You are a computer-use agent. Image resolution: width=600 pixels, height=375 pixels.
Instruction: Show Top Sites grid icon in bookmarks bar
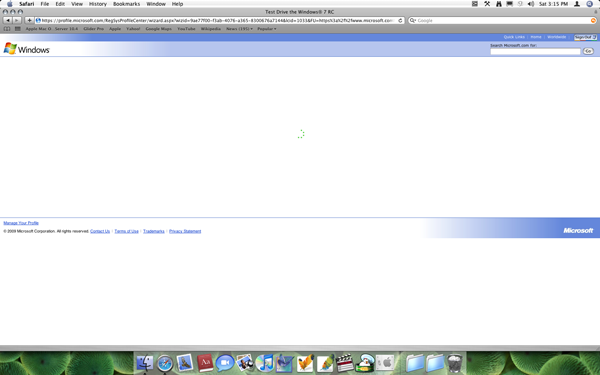pyautogui.click(x=18, y=29)
